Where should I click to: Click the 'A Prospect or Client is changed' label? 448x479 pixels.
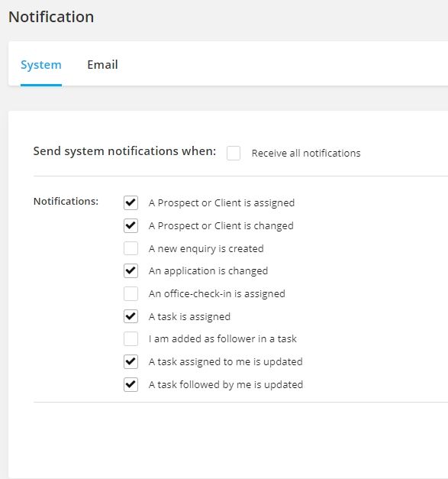(221, 226)
